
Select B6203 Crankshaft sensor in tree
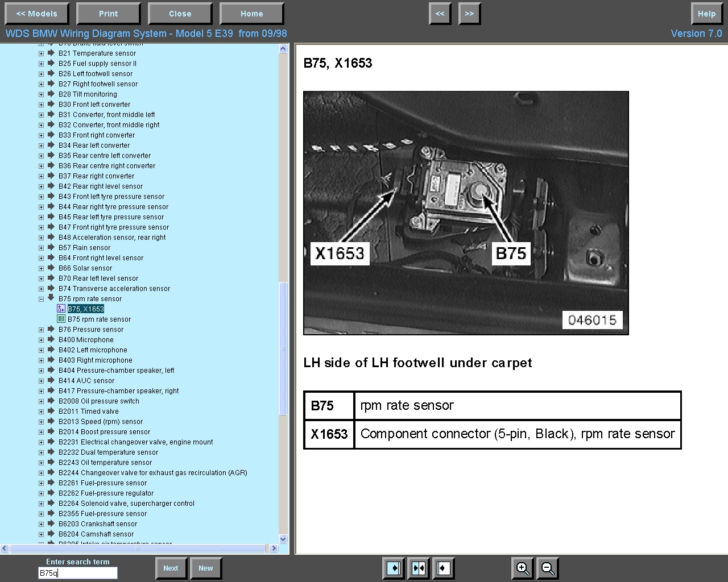pyautogui.click(x=97, y=524)
